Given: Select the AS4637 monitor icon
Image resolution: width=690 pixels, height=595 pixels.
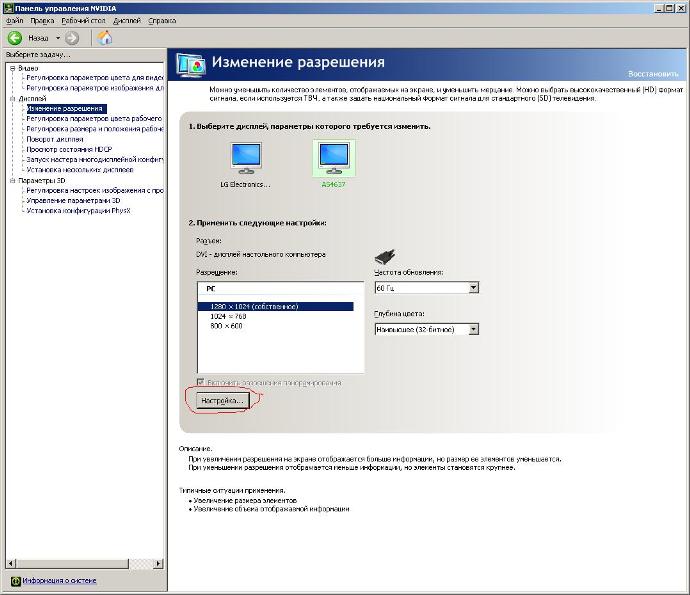Looking at the screenshot, I should 332,158.
